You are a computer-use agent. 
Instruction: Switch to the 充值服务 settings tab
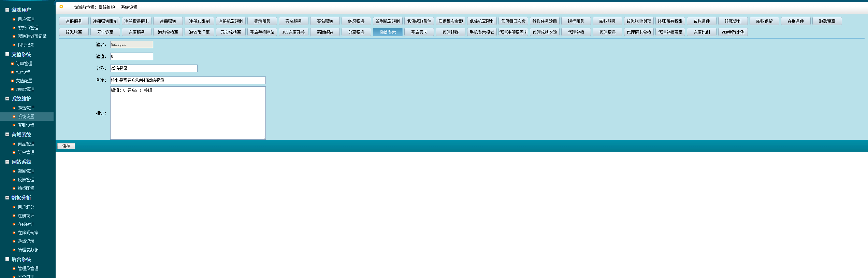click(136, 32)
